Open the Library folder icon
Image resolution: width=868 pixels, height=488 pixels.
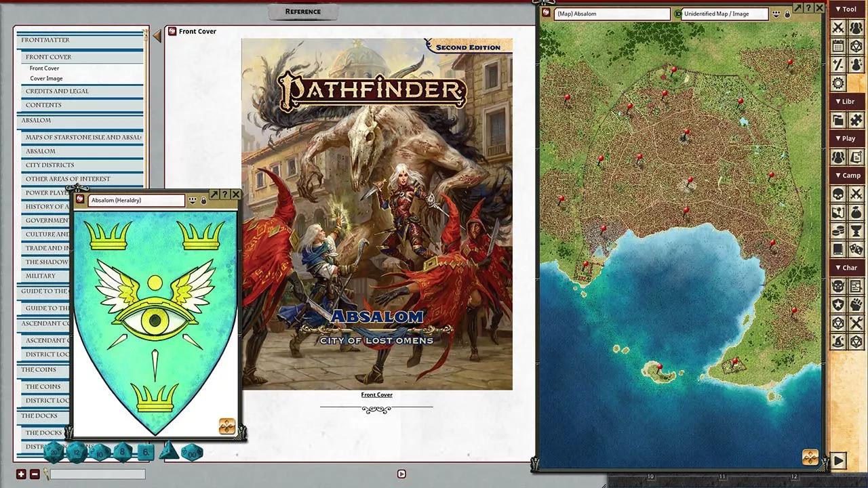838,120
